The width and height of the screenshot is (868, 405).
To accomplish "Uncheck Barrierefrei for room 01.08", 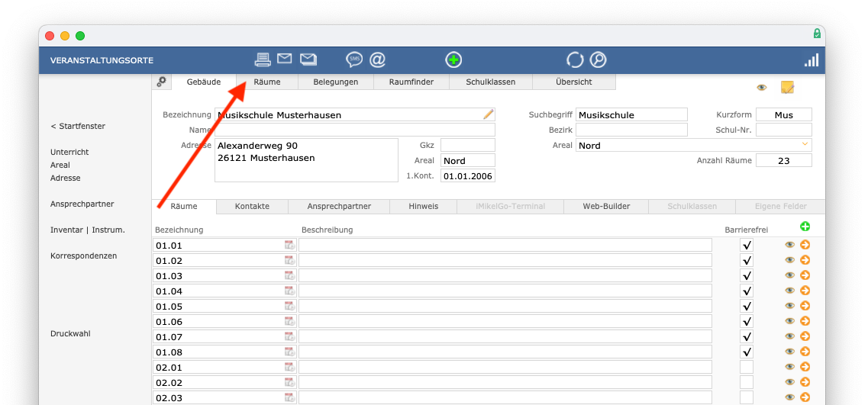I will coord(747,352).
